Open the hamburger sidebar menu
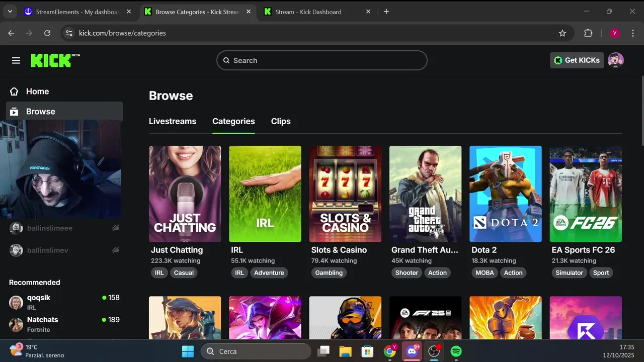The width and height of the screenshot is (644, 362). [16, 60]
